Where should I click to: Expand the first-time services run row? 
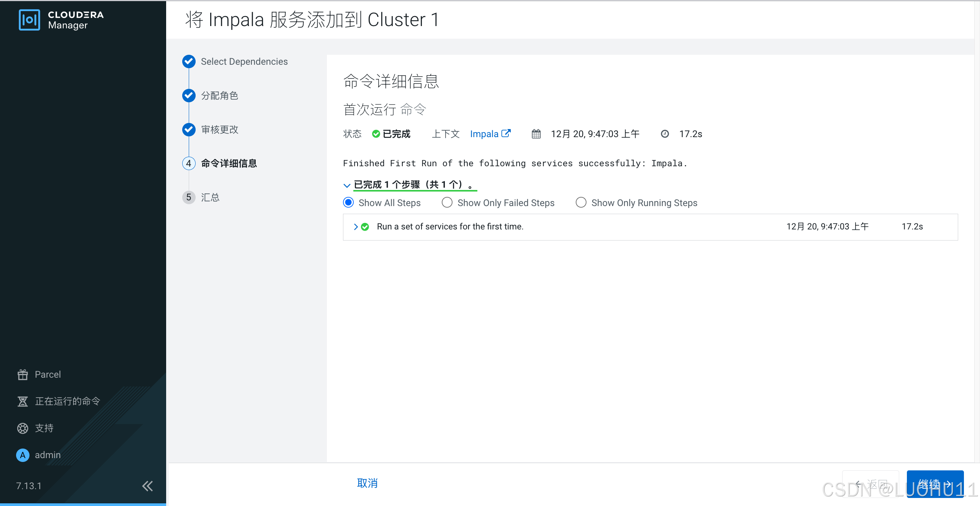pos(356,227)
